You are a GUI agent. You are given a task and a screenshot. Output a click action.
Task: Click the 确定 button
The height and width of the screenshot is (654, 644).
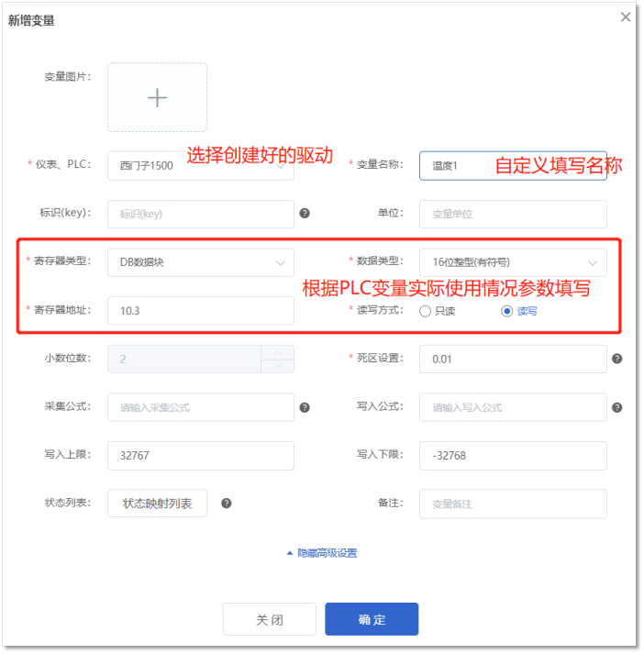point(372,619)
